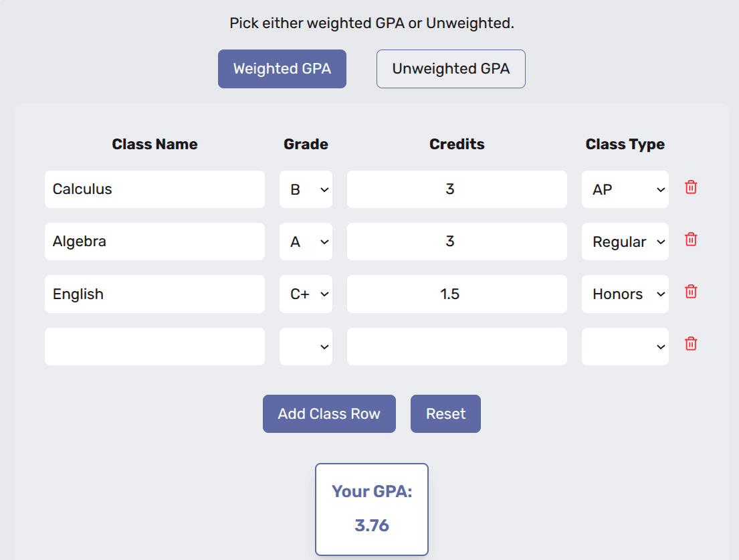This screenshot has height=560, width=739.
Task: Open the AP class type dropdown for Calculus
Action: (625, 189)
